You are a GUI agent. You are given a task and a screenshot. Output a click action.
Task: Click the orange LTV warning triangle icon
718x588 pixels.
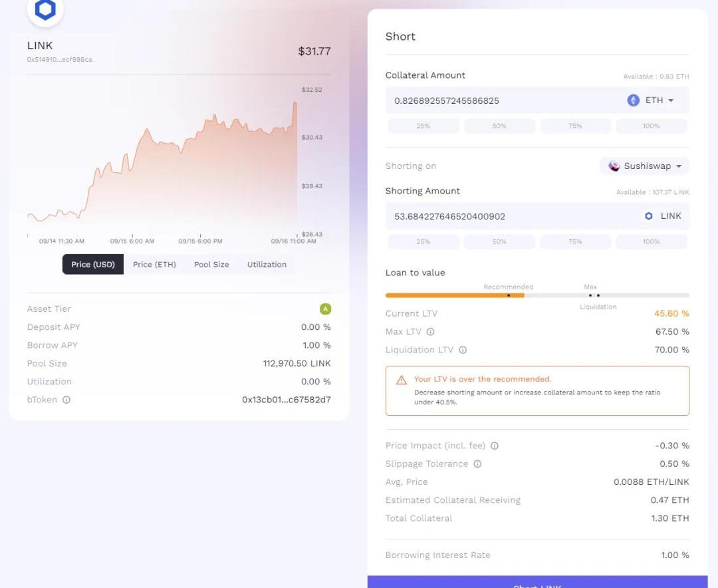click(402, 380)
